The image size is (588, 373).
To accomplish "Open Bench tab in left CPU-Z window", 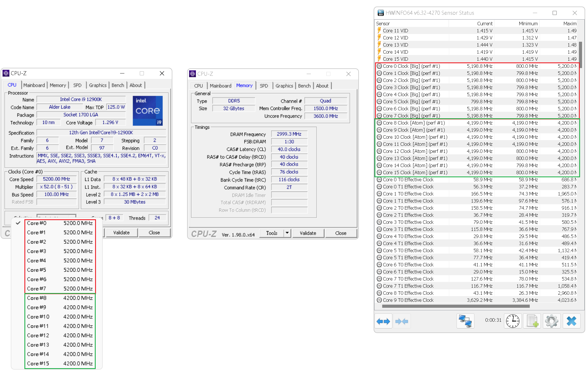I will (118, 85).
